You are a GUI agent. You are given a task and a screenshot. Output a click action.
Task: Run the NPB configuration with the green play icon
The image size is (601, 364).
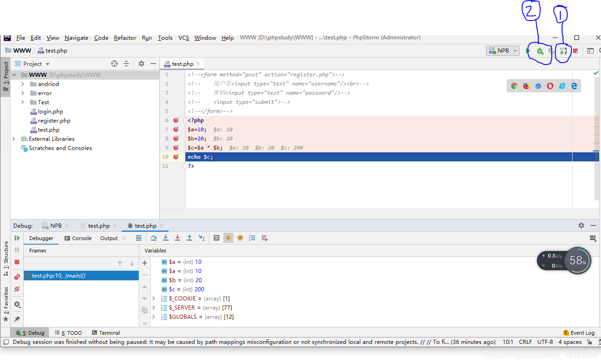tap(528, 51)
